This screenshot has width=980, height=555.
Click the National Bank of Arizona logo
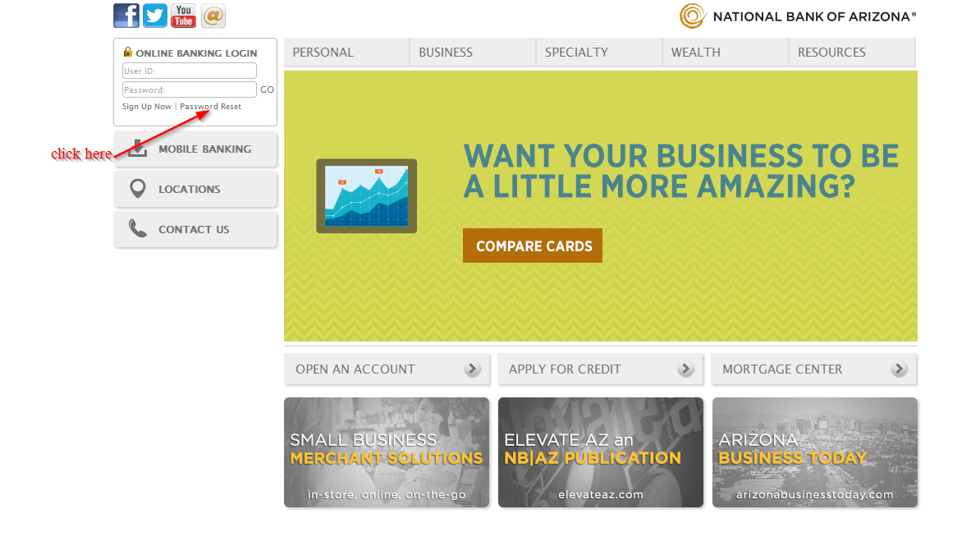pyautogui.click(x=797, y=16)
